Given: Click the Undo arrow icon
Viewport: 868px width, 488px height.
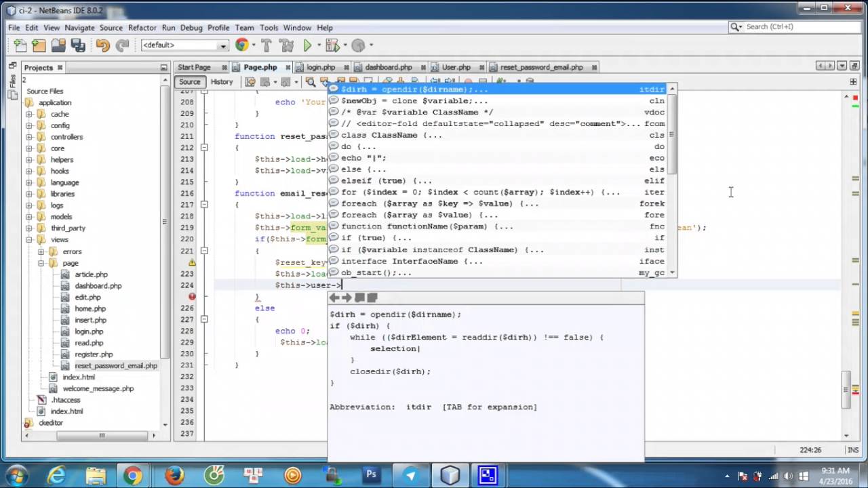Looking at the screenshot, I should 102,45.
